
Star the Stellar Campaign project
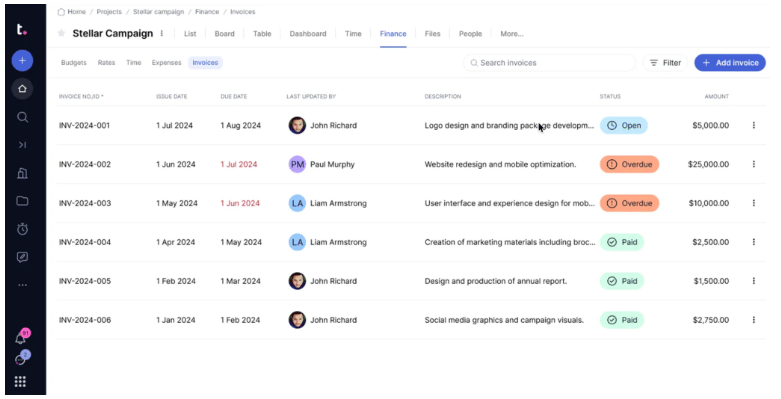click(61, 33)
